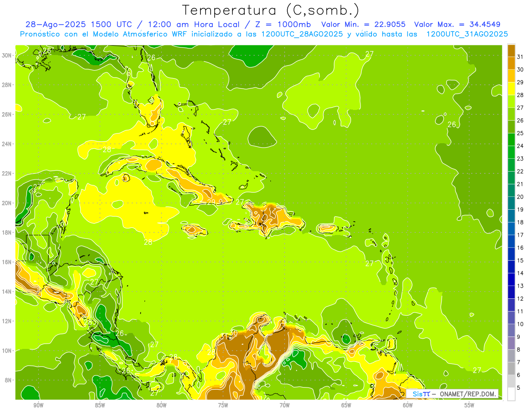This screenshot has height=411, width=532.
Task: Click the dark blue legend swatch between 12 and 13
Action: point(511,292)
